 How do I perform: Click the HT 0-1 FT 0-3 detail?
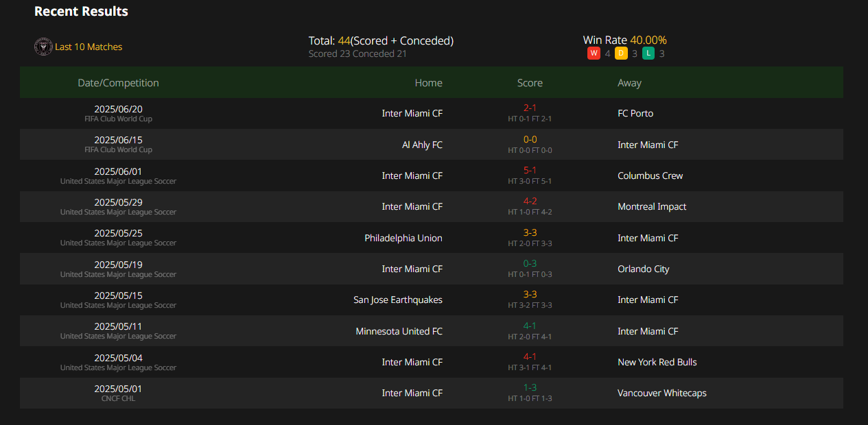click(x=530, y=274)
